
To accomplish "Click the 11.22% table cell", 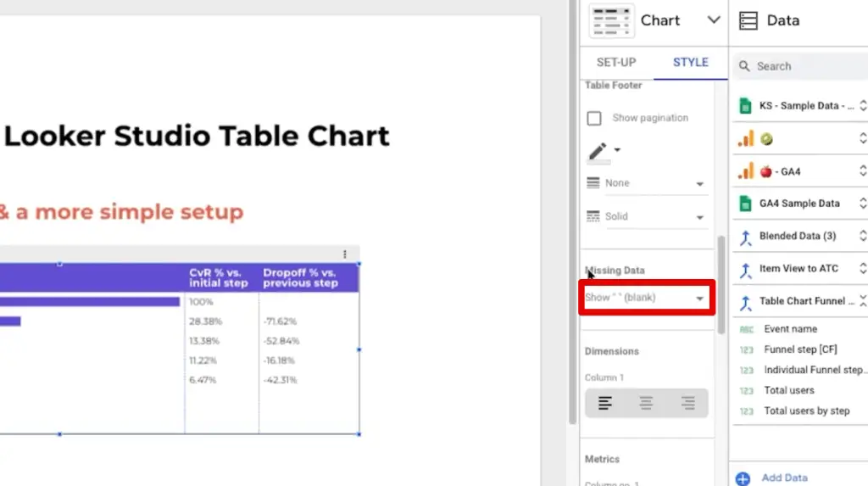I will pyautogui.click(x=203, y=360).
